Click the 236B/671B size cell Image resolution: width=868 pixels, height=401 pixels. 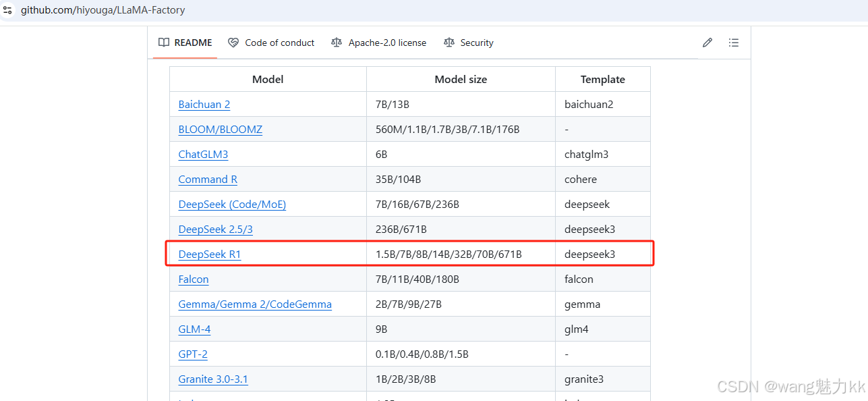461,230
